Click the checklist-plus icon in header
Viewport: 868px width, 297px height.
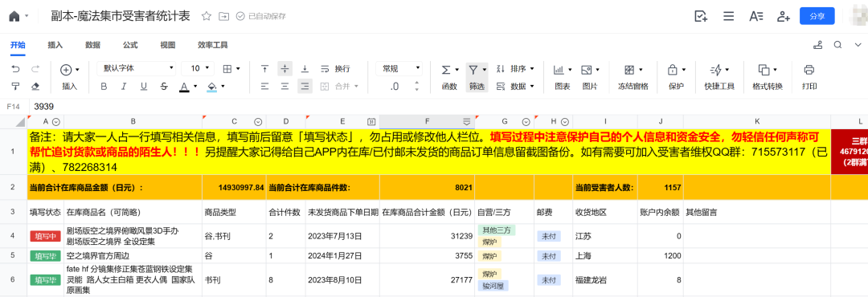point(701,16)
